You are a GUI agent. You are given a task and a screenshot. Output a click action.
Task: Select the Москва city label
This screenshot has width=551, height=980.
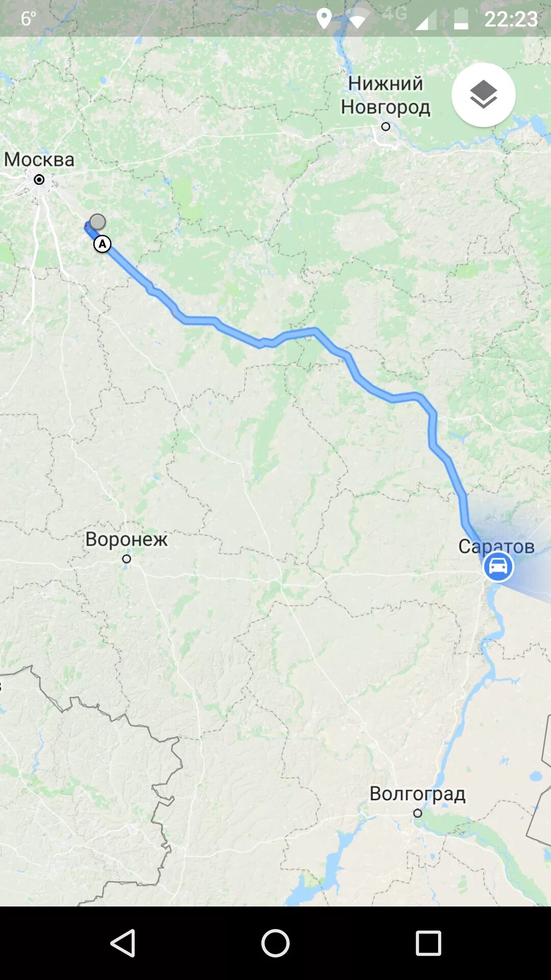(39, 159)
